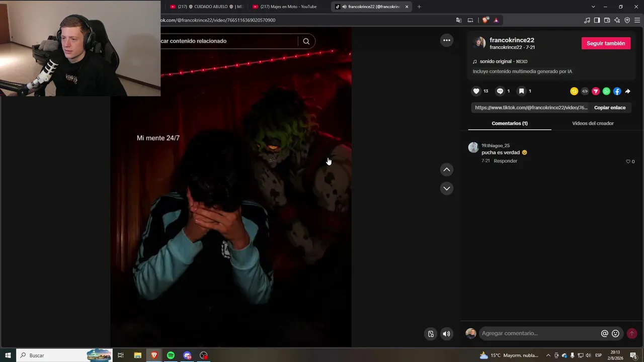The width and height of the screenshot is (644, 362).
Task: Send to friends with the red paper-plane icon
Action: (x=596, y=91)
